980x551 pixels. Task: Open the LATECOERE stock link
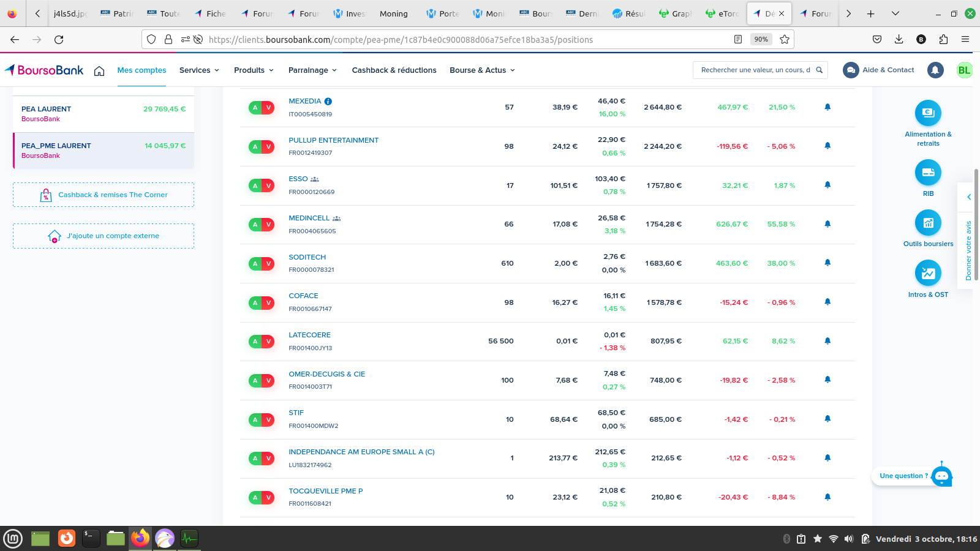[x=309, y=335]
